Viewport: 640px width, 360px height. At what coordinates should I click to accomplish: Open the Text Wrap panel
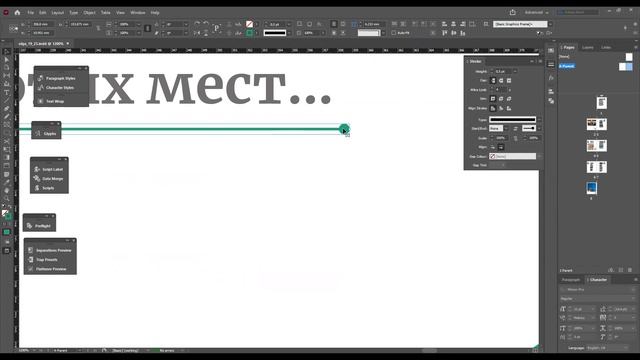[55, 101]
